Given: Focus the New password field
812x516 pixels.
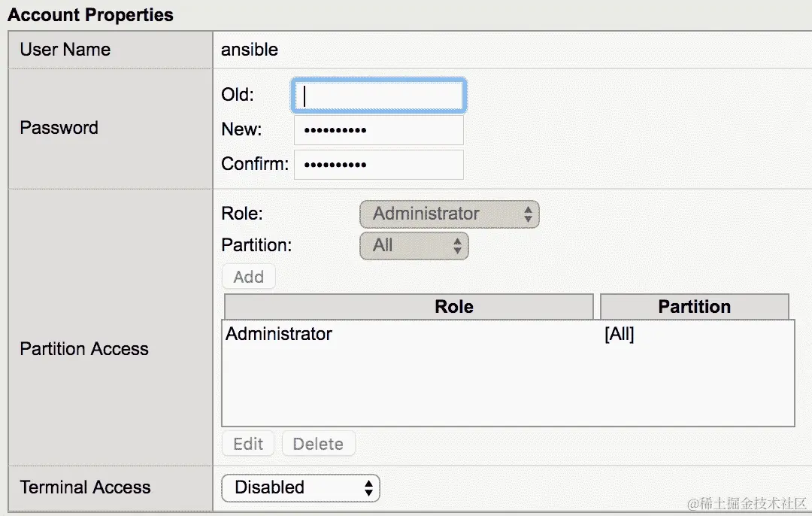Looking at the screenshot, I should click(378, 130).
